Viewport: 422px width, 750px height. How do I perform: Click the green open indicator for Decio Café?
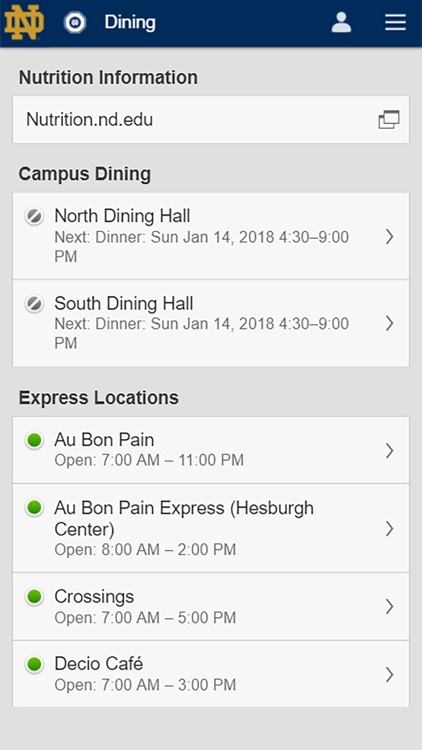tap(34, 664)
